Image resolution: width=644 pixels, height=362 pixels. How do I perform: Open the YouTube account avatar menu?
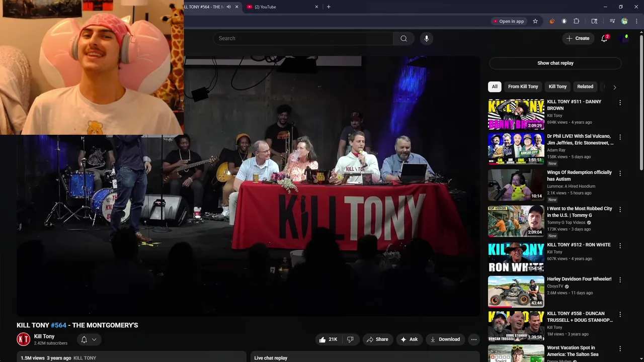click(x=624, y=38)
